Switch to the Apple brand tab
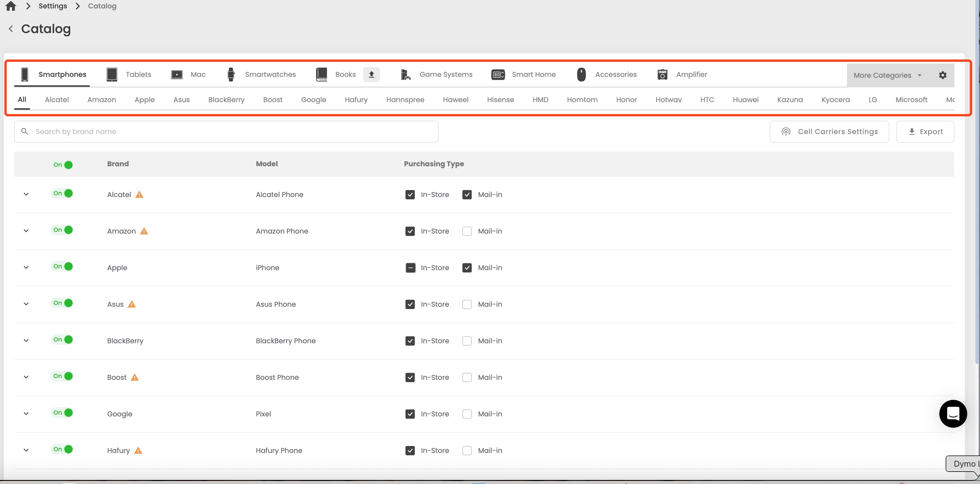 tap(145, 100)
